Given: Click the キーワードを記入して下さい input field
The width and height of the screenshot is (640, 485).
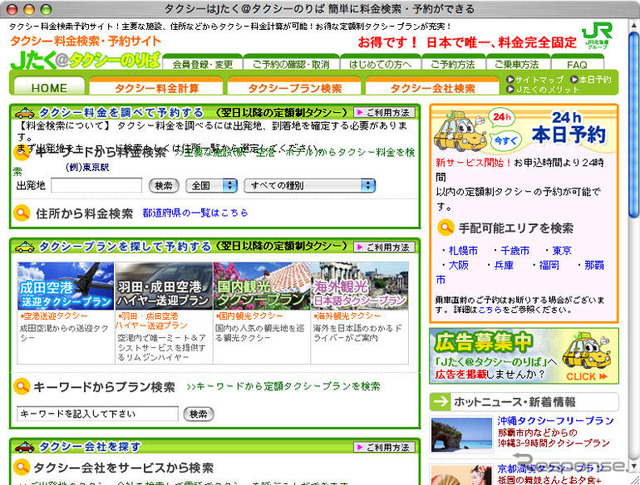Looking at the screenshot, I should (98, 414).
